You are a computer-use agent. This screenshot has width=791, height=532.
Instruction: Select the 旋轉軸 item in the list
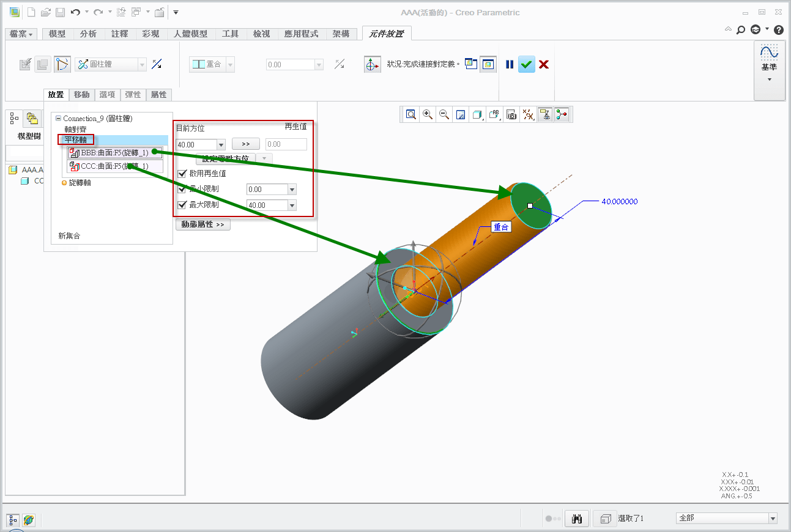pyautogui.click(x=80, y=182)
